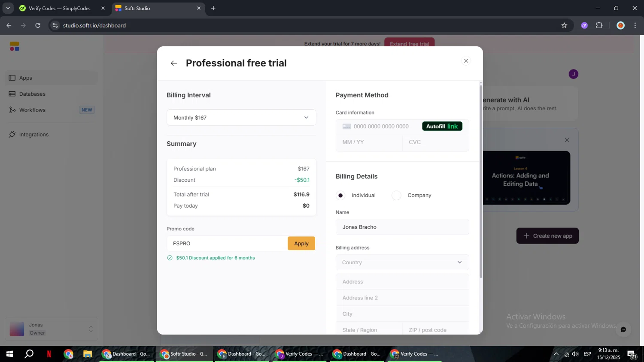644x362 pixels.
Task: Click the State / Region field
Action: coord(369,330)
